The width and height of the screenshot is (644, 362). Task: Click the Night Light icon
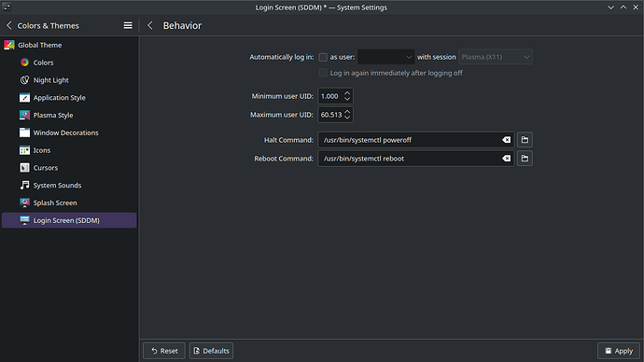[x=24, y=80]
